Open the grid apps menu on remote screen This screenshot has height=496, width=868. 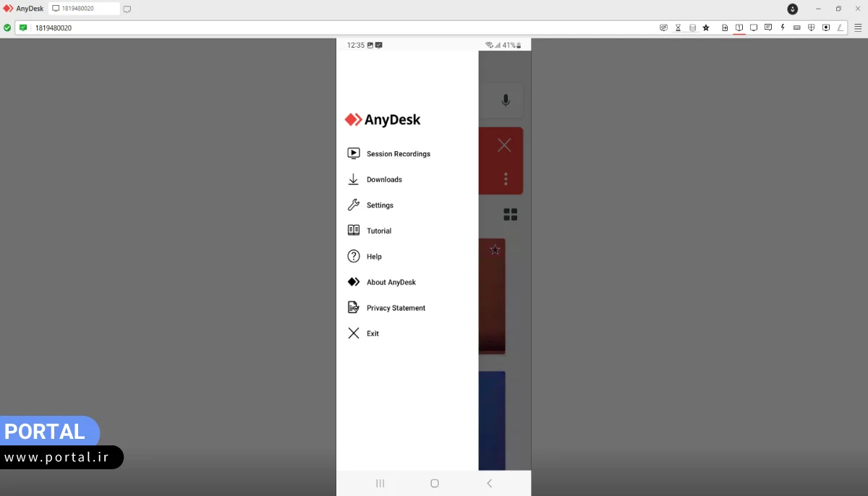click(511, 214)
